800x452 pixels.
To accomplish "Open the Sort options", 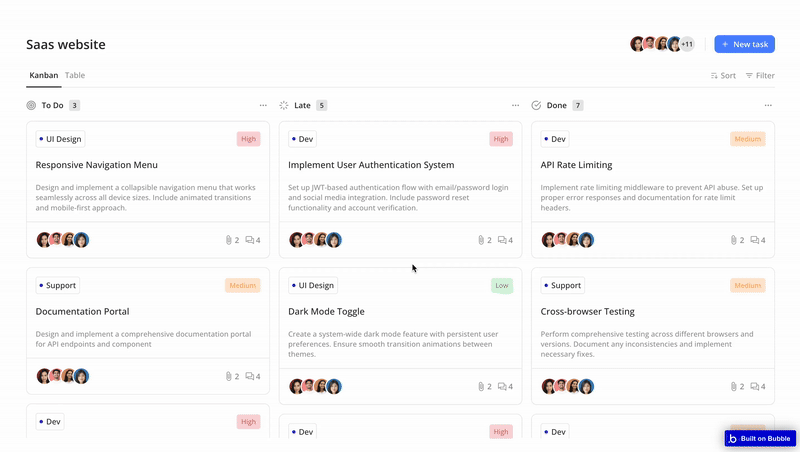I will pyautogui.click(x=723, y=76).
